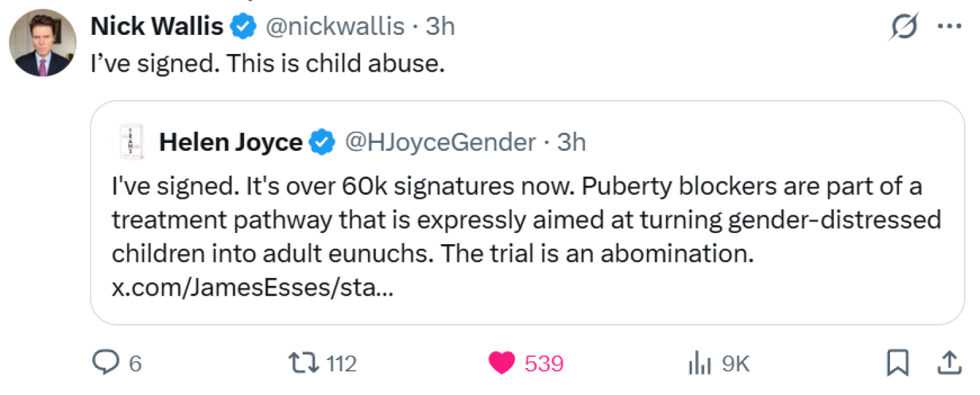Open the share options via the share icon
The width and height of the screenshot is (980, 395).
point(948,362)
